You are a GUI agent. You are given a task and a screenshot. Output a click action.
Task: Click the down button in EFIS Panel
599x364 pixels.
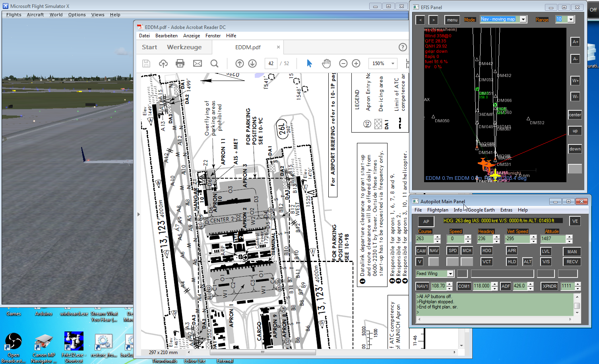point(575,149)
